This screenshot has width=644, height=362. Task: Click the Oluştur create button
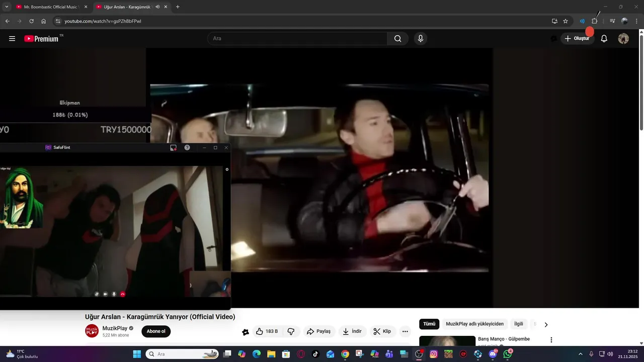point(578,39)
